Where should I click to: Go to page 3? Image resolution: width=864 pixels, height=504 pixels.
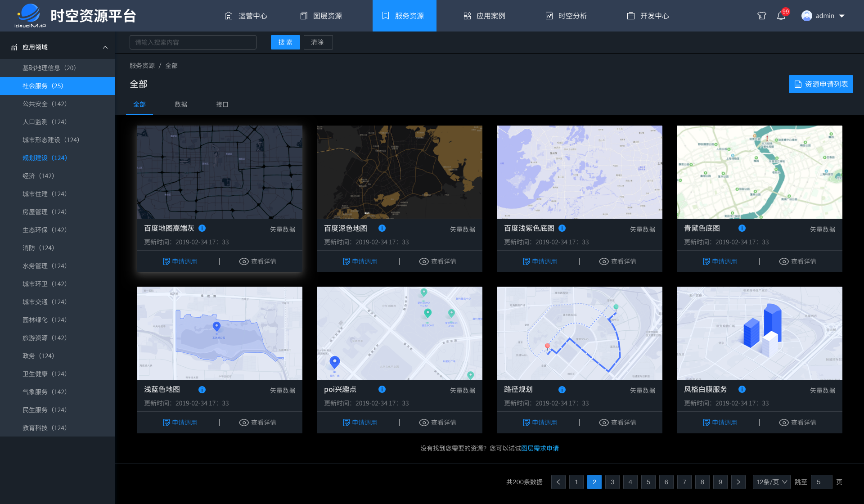[612, 482]
